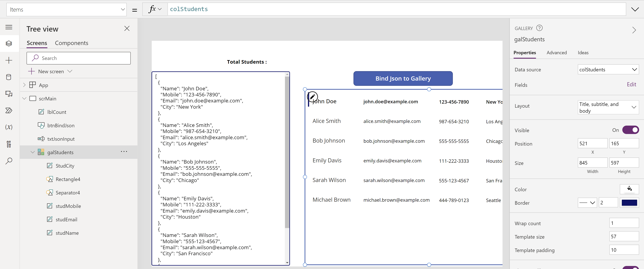Open the Border color swatch
This screenshot has width=644, height=269.
(629, 203)
